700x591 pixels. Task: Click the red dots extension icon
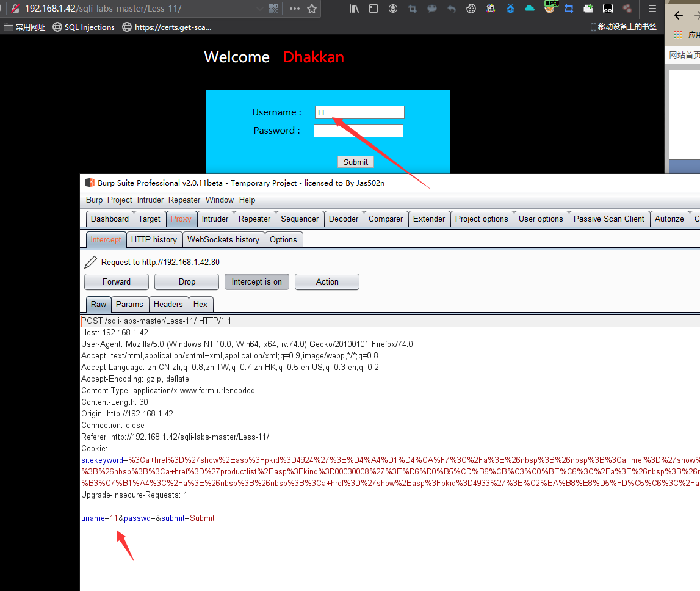[x=627, y=9]
